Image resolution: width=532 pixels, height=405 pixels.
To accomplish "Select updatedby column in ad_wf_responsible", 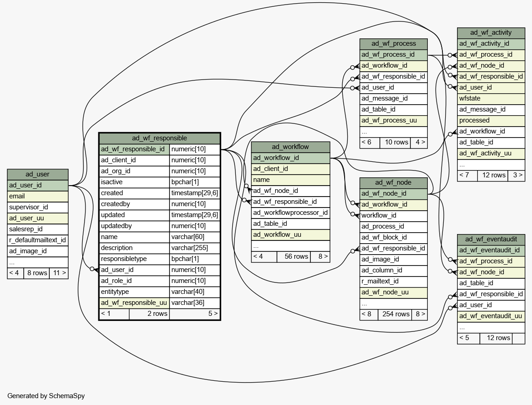I will click(134, 226).
